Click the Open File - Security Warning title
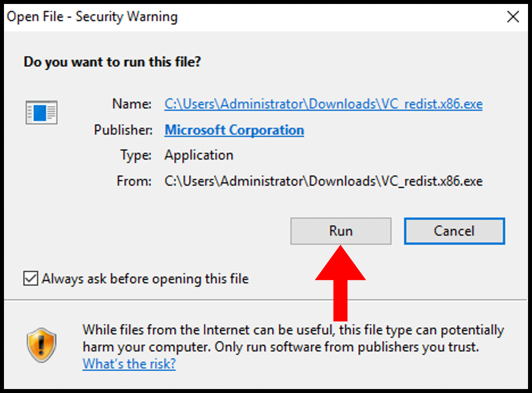This screenshot has width=532, height=393. click(x=92, y=16)
